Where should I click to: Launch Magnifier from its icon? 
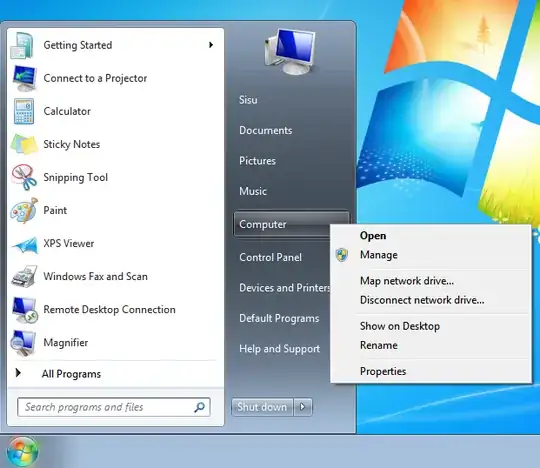(x=23, y=343)
